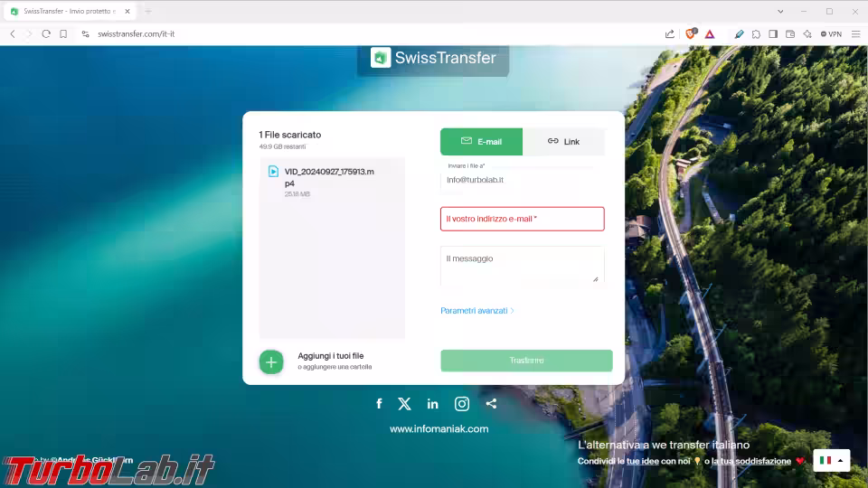Select the E-mail transfer tab
The image size is (868, 488).
481,142
